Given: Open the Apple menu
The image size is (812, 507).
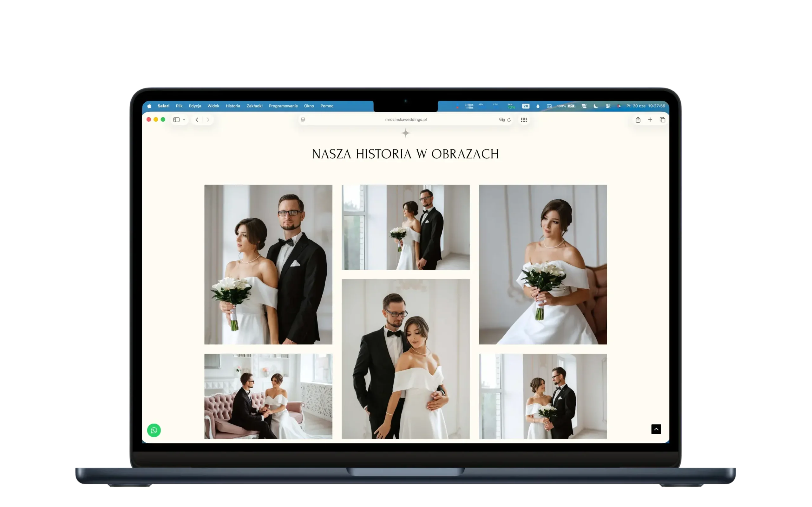Looking at the screenshot, I should [149, 106].
